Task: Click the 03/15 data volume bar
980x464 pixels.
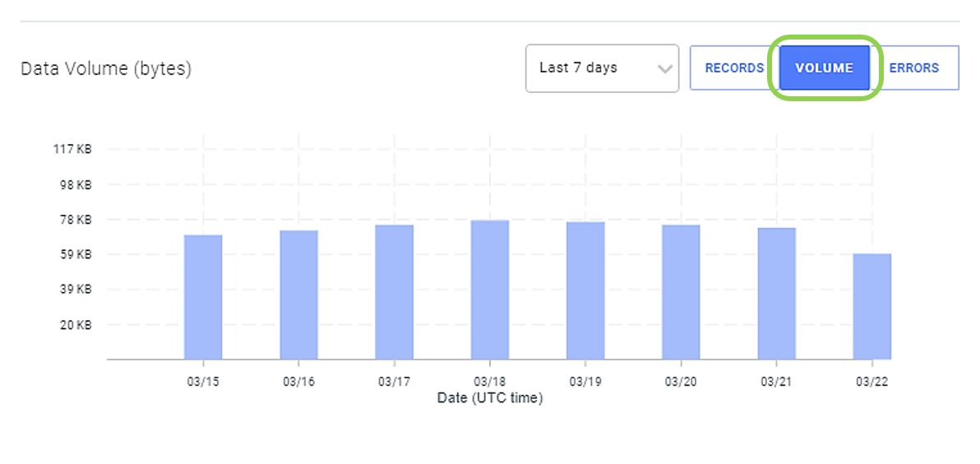Action: [x=203, y=297]
